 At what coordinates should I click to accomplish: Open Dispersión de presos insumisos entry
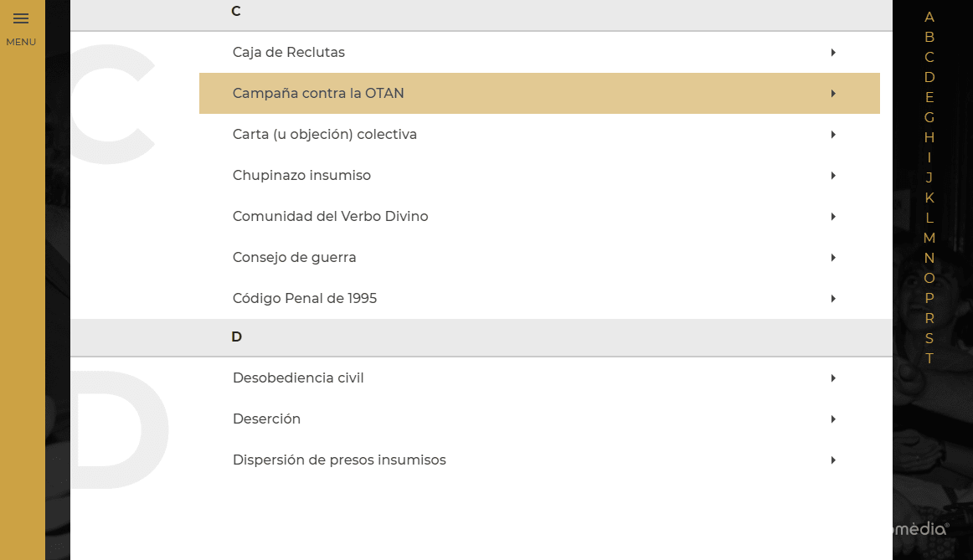point(339,460)
